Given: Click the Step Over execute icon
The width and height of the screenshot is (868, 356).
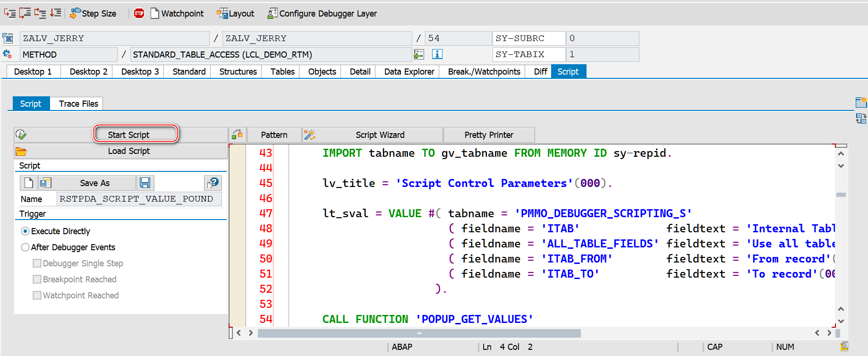Looking at the screenshot, I should [25, 13].
